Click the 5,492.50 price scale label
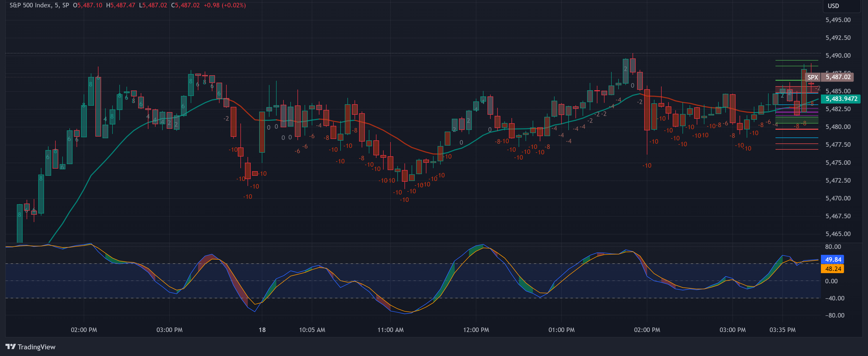 tap(838, 38)
